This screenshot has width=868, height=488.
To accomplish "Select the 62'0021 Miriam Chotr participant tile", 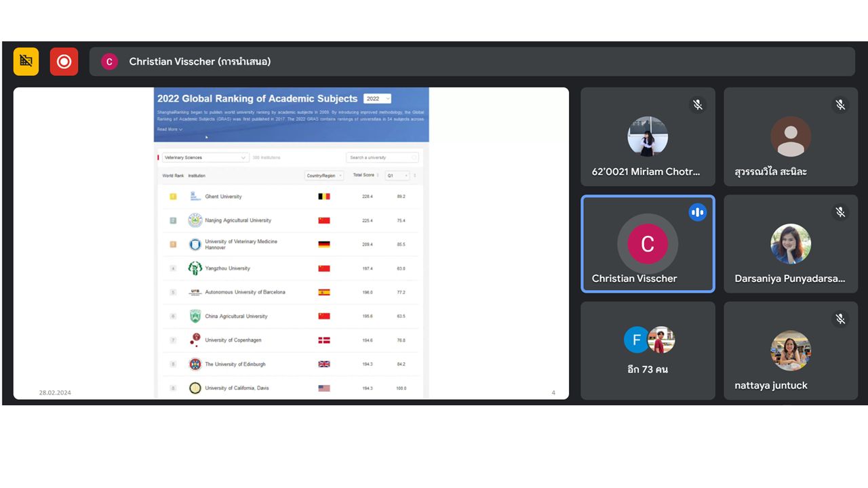I will [x=648, y=137].
